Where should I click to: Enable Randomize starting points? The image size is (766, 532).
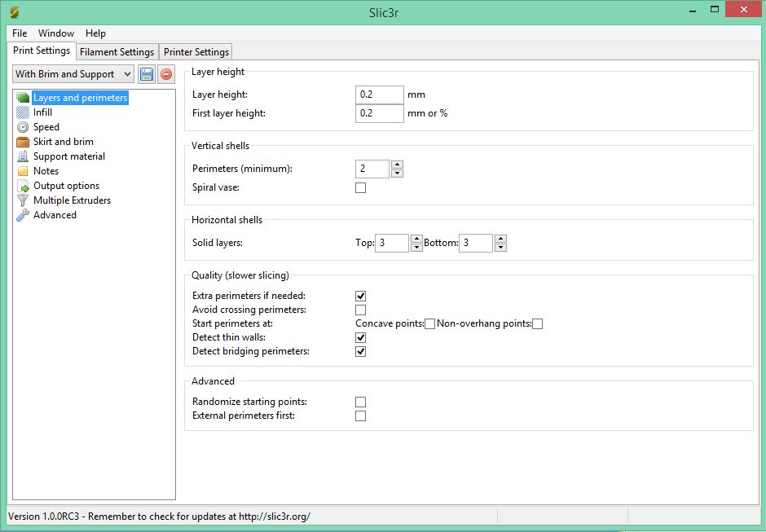pyautogui.click(x=361, y=402)
